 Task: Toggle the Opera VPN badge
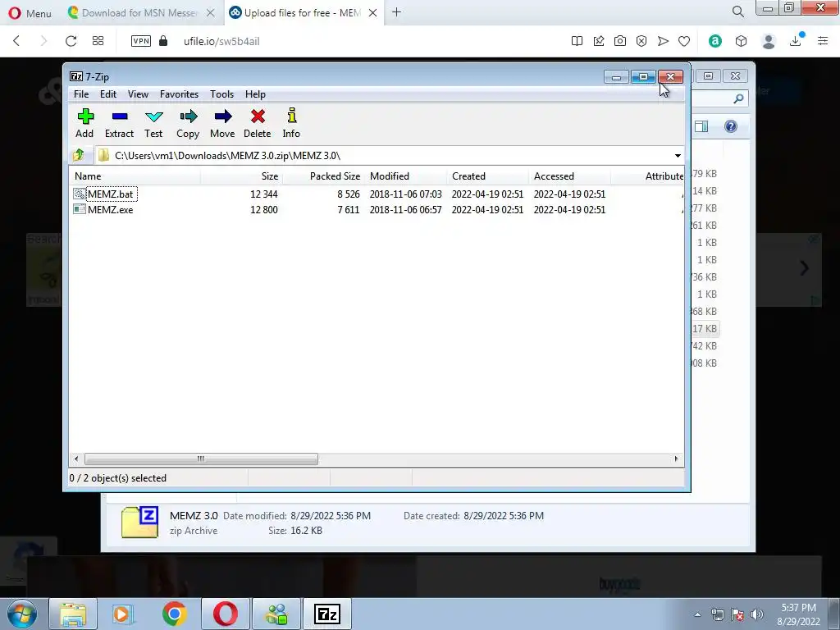coord(141,41)
